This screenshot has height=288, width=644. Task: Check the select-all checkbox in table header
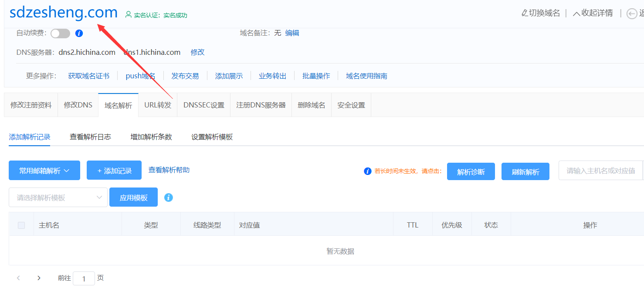(21, 225)
